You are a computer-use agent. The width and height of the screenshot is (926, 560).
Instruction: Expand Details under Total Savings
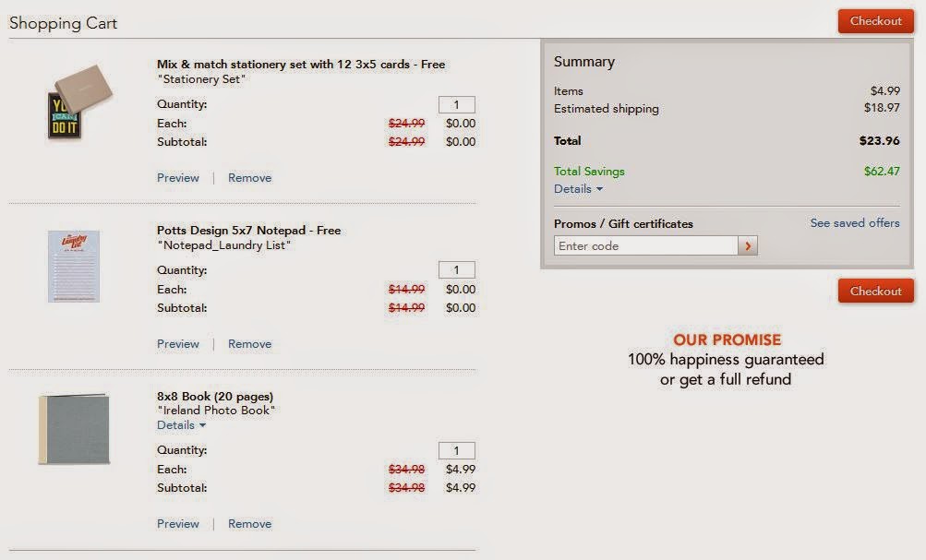tap(578, 189)
